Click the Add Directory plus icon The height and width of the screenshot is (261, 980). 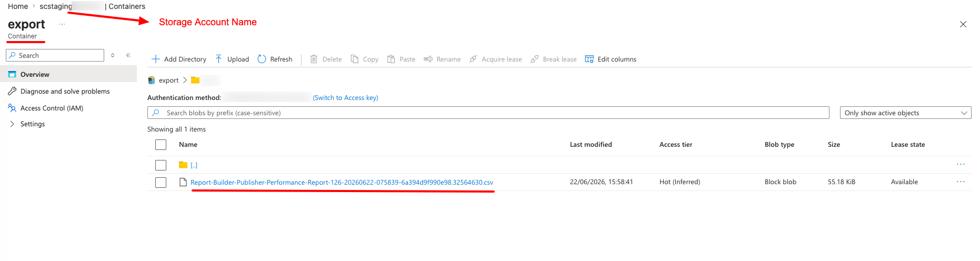point(155,59)
